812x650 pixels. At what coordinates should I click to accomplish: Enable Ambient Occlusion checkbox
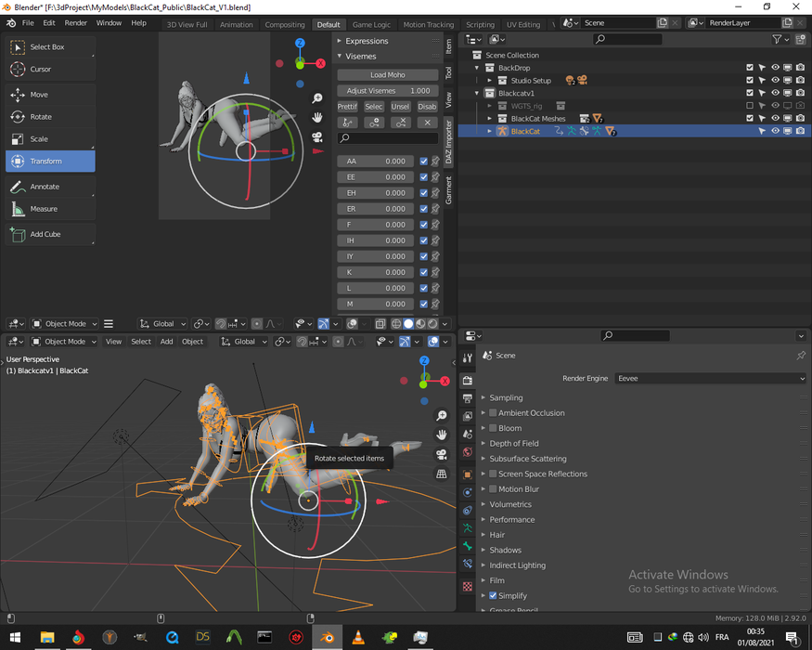(493, 413)
